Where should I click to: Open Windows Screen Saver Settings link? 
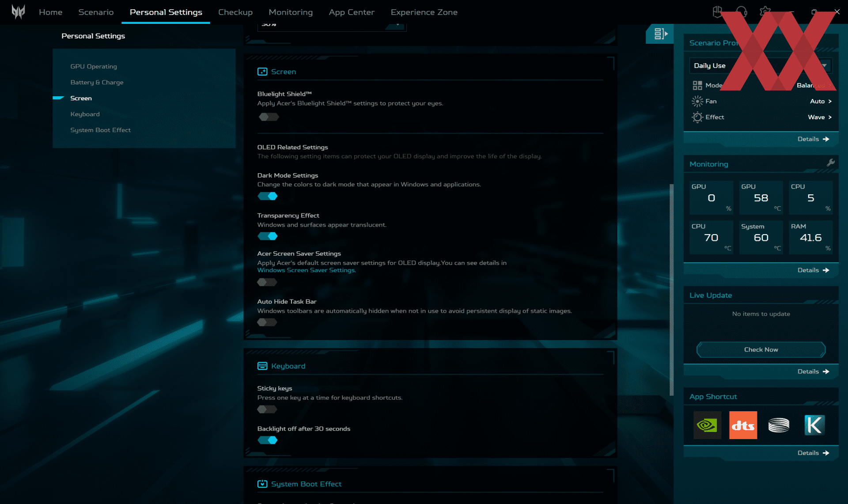tap(306, 270)
